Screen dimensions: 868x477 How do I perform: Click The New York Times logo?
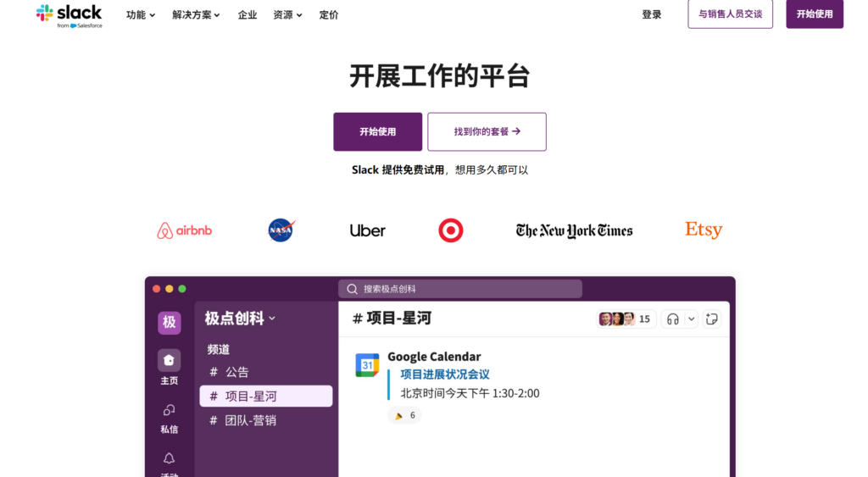click(574, 230)
